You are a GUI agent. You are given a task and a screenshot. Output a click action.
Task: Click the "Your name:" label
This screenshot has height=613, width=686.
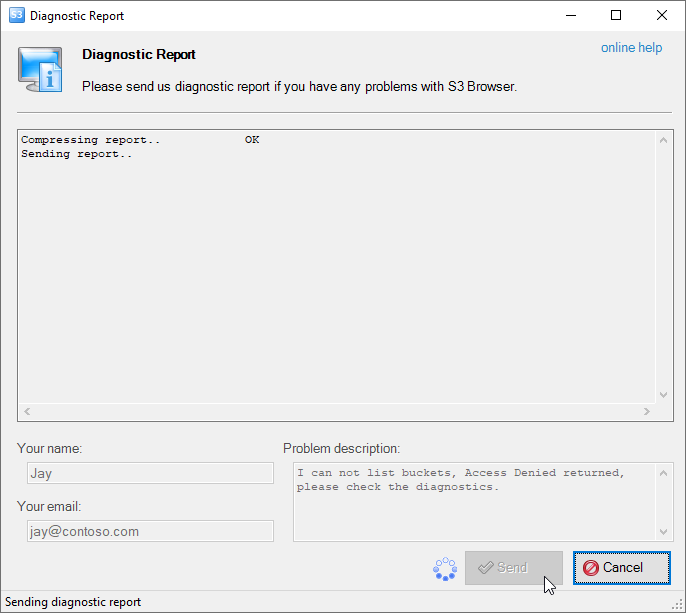tap(49, 448)
